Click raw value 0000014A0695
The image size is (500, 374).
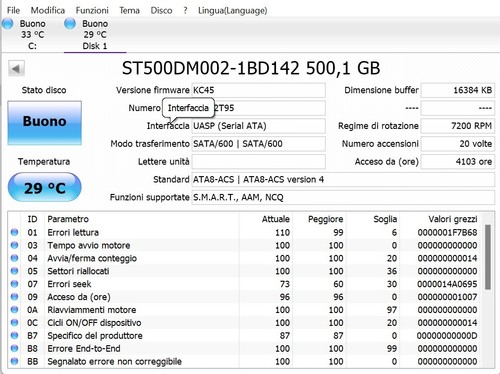point(447,284)
